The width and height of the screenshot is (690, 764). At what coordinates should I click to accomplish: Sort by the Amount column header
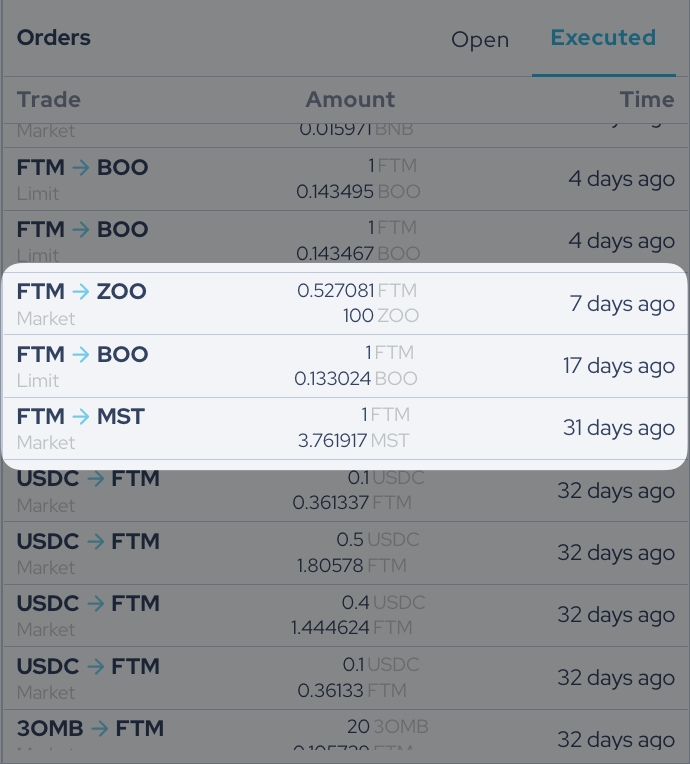tap(350, 100)
